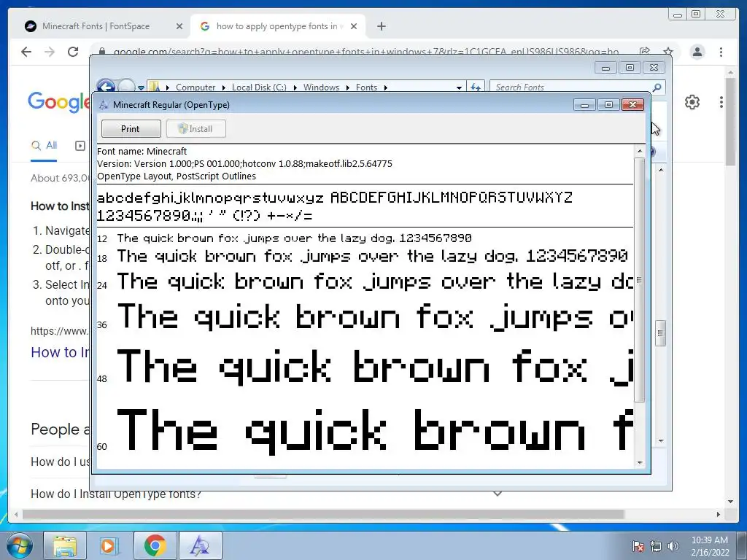Image resolution: width=747 pixels, height=560 pixels.
Task: Select Windows in Explorer breadcrumb
Action: tap(321, 87)
